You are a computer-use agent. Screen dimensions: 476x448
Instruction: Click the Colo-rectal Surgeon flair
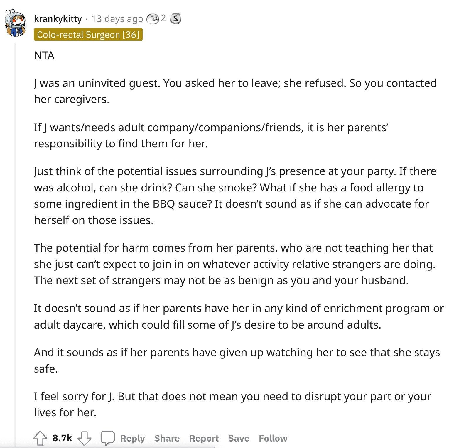click(88, 35)
